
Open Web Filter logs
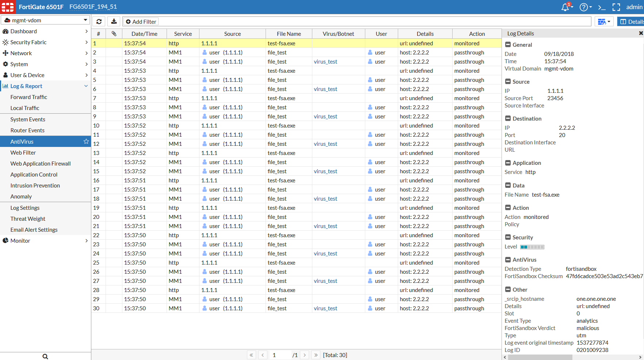click(x=23, y=153)
